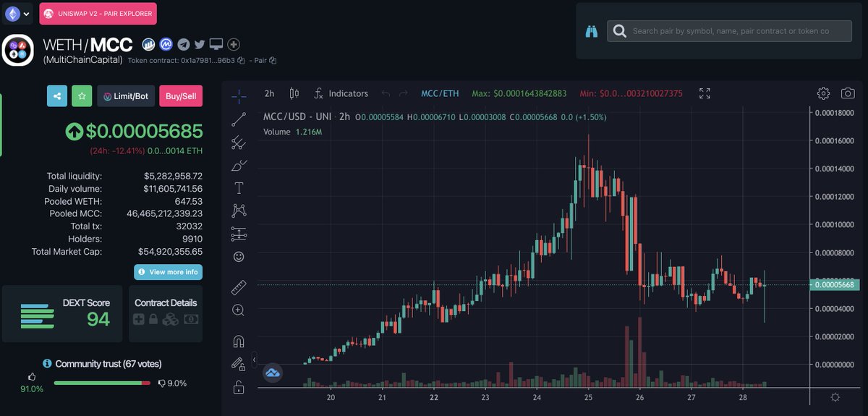Toggle lock all drawing tools
This screenshot has width=868, height=416.
239,388
